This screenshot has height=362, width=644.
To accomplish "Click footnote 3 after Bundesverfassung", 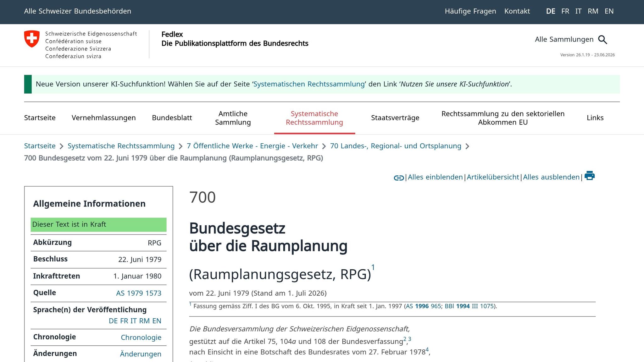I will tap(410, 339).
